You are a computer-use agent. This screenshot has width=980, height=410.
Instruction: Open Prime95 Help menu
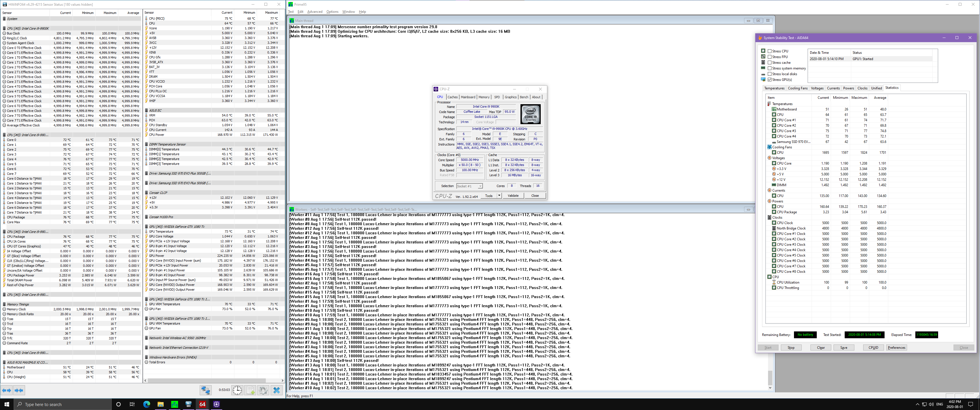coord(363,11)
